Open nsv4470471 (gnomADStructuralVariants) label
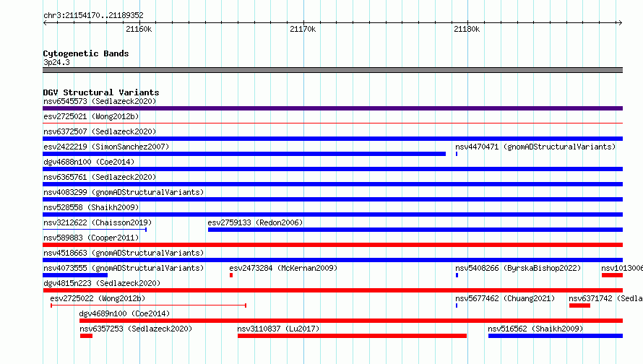Screen dimensions: 643x364 535,147
